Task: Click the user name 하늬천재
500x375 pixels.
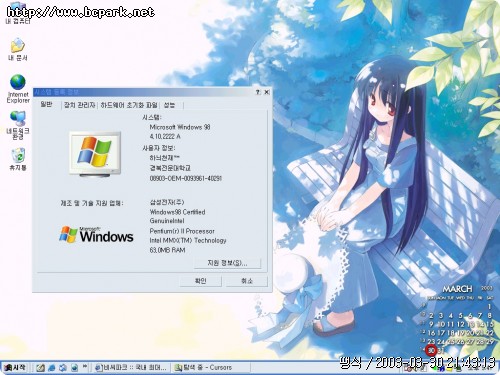Action: pos(164,158)
